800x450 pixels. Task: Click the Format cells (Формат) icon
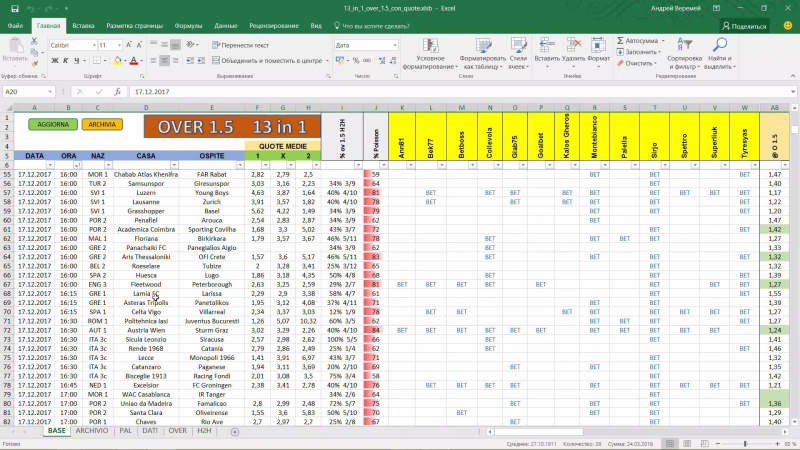598,46
